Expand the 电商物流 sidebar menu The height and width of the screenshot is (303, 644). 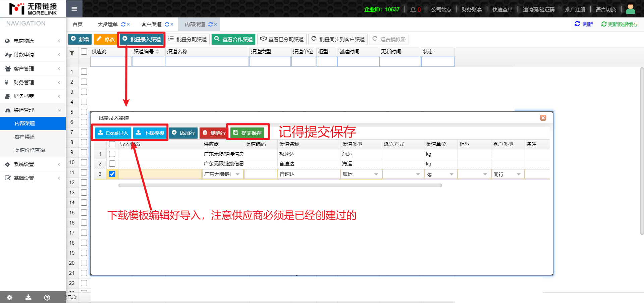point(33,41)
